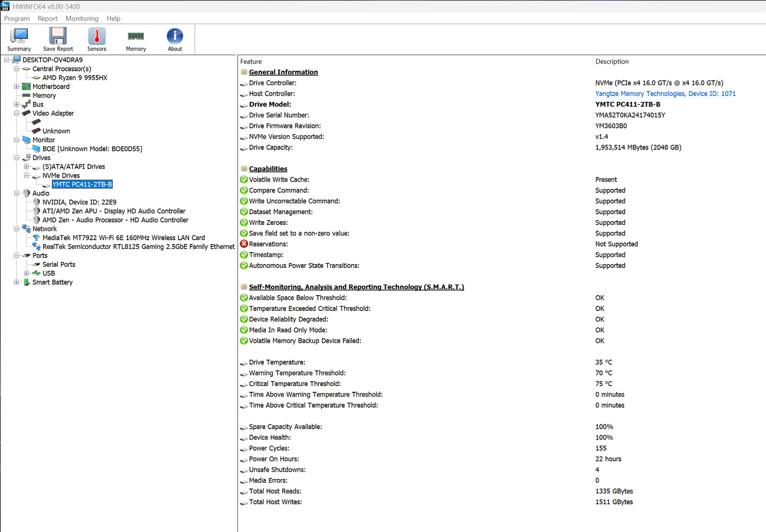Image resolution: width=766 pixels, height=532 pixels.
Task: Click the Monitor node icon
Action: (x=26, y=140)
